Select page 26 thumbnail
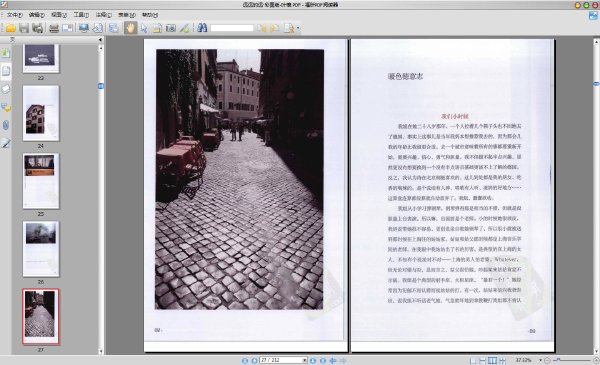The height and width of the screenshot is (365, 600). click(41, 249)
